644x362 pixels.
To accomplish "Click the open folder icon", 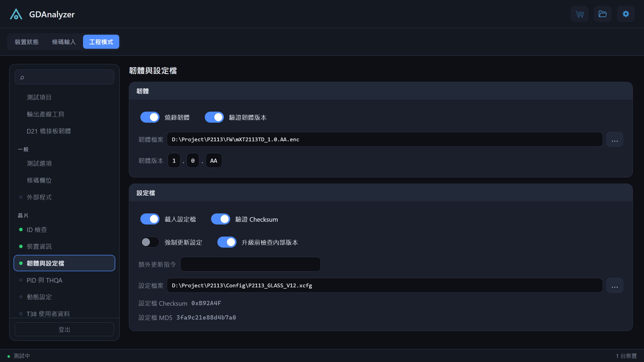I will pyautogui.click(x=602, y=14).
